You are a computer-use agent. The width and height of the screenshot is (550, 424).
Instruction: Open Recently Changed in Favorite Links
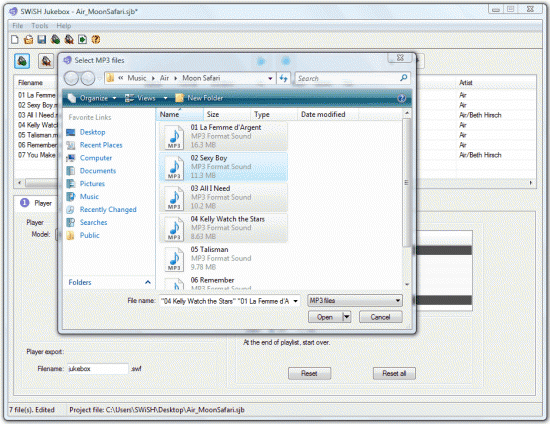108,210
